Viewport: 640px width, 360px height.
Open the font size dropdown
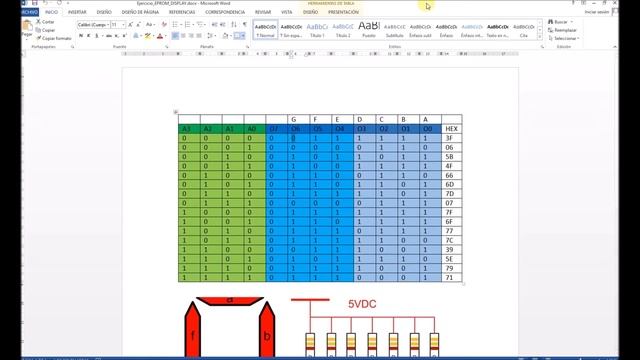coord(123,25)
